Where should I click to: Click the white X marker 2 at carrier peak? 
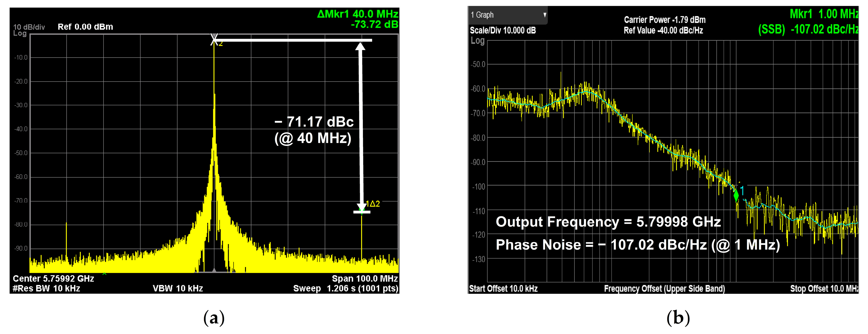[214, 39]
